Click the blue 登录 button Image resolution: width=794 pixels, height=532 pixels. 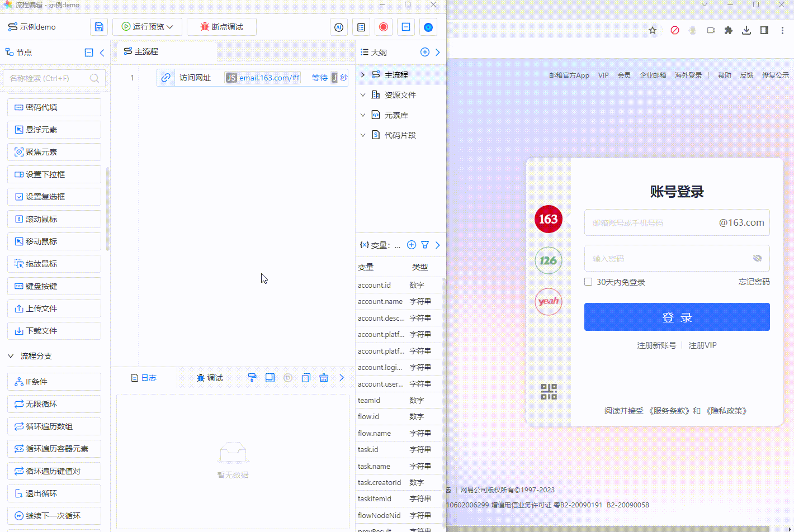[x=677, y=317]
